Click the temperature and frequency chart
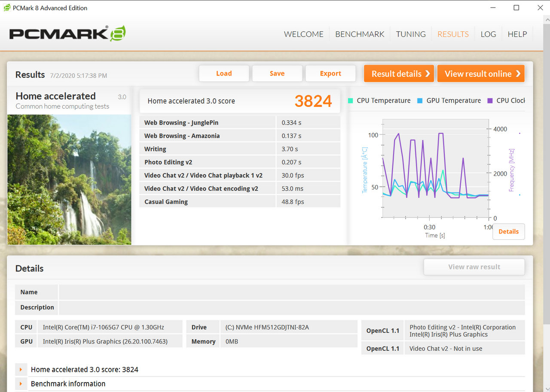Image resolution: width=550 pixels, height=392 pixels. pyautogui.click(x=435, y=168)
